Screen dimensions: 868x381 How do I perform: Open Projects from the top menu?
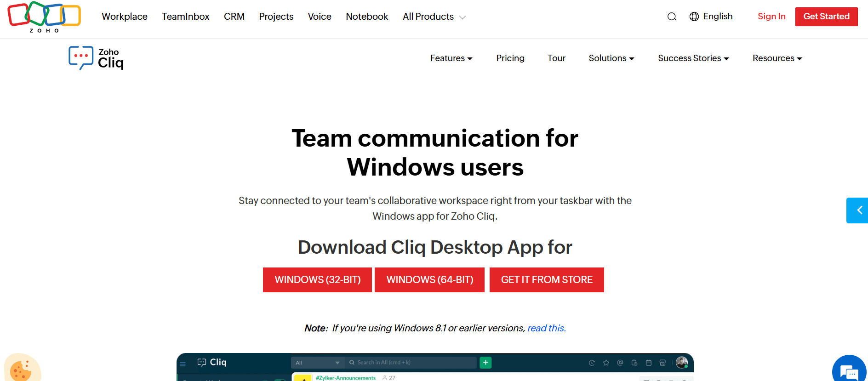276,17
